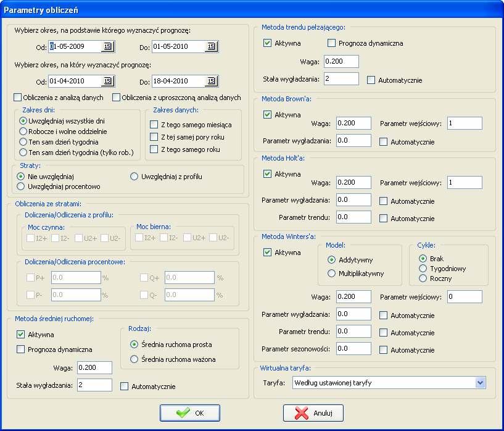Click Parametr wejściowy field in Metoda Brown'a

point(465,123)
